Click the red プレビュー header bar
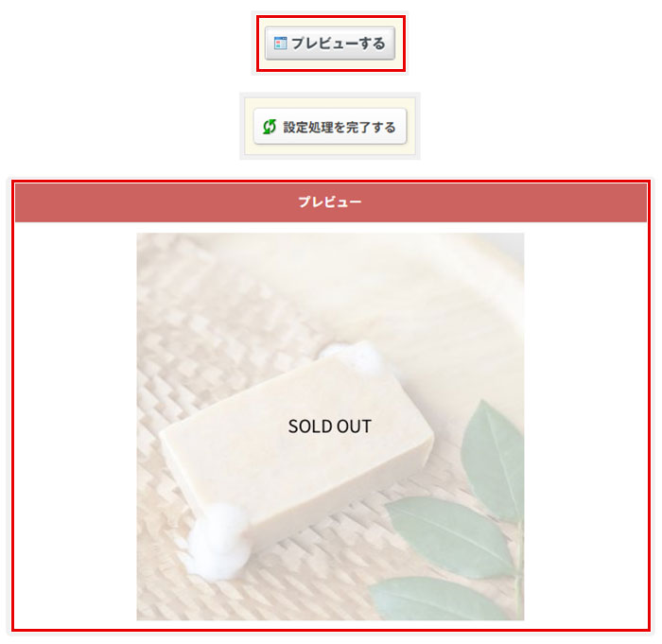The height and width of the screenshot is (644, 662). pos(331,202)
